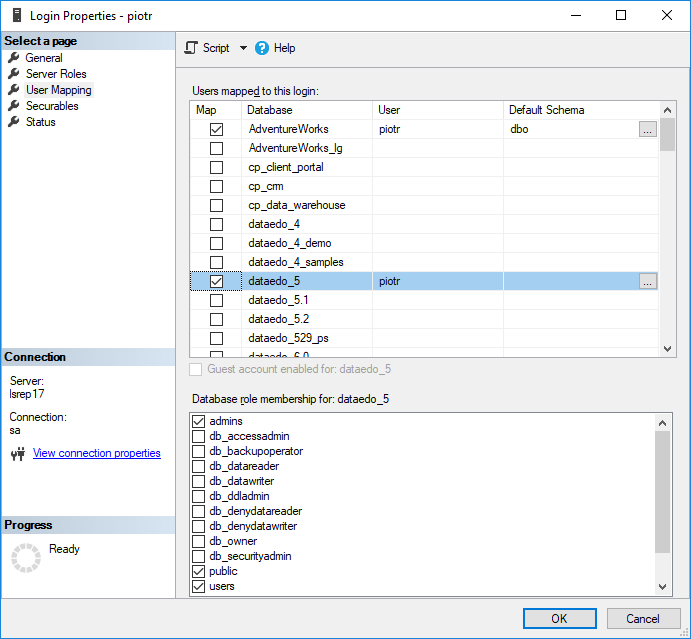Click the wrench icon beside Server Roles
The image size is (691, 639).
point(14,74)
